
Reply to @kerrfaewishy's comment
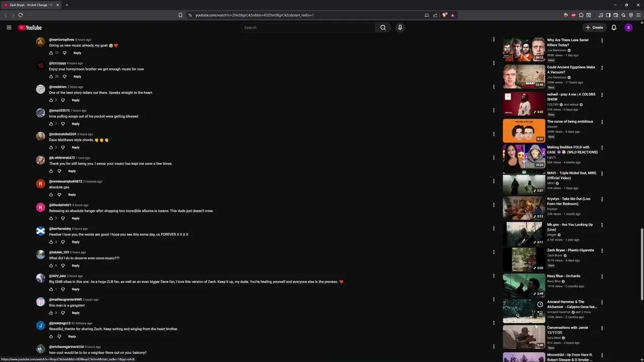(x=75, y=242)
